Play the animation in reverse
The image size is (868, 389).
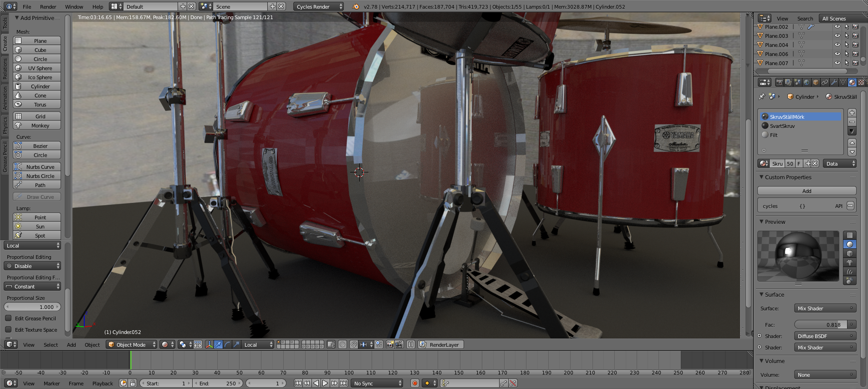tap(316, 383)
